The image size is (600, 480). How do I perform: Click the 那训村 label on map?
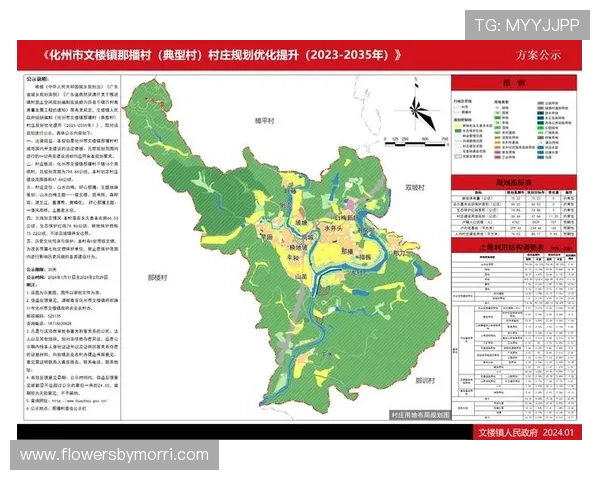coord(426,380)
